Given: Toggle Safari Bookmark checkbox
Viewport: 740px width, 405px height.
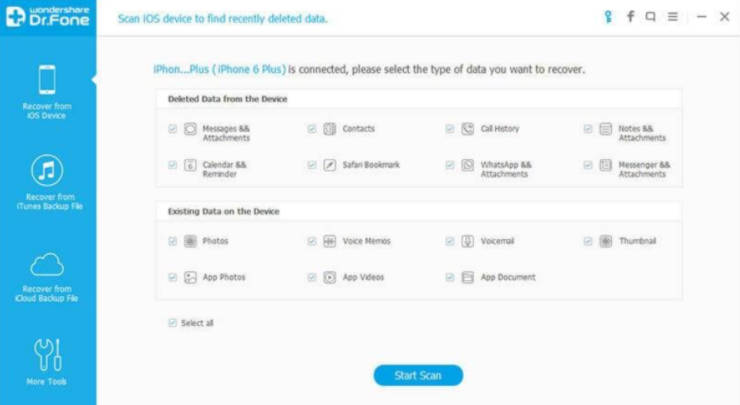Looking at the screenshot, I should tap(311, 165).
